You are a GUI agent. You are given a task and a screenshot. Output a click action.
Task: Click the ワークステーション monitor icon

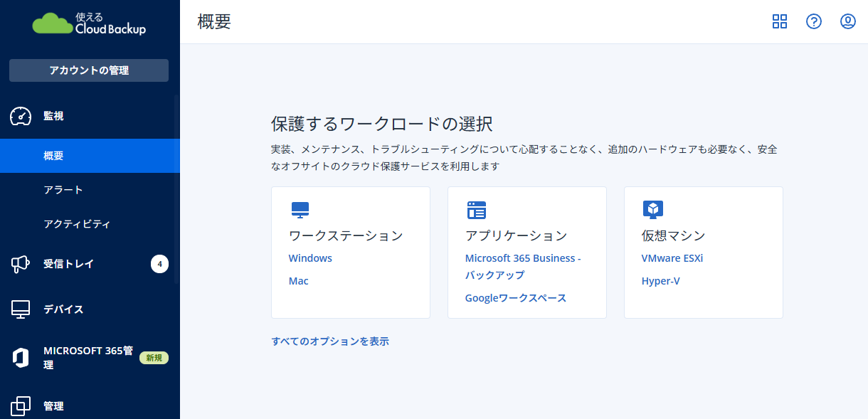click(x=300, y=210)
